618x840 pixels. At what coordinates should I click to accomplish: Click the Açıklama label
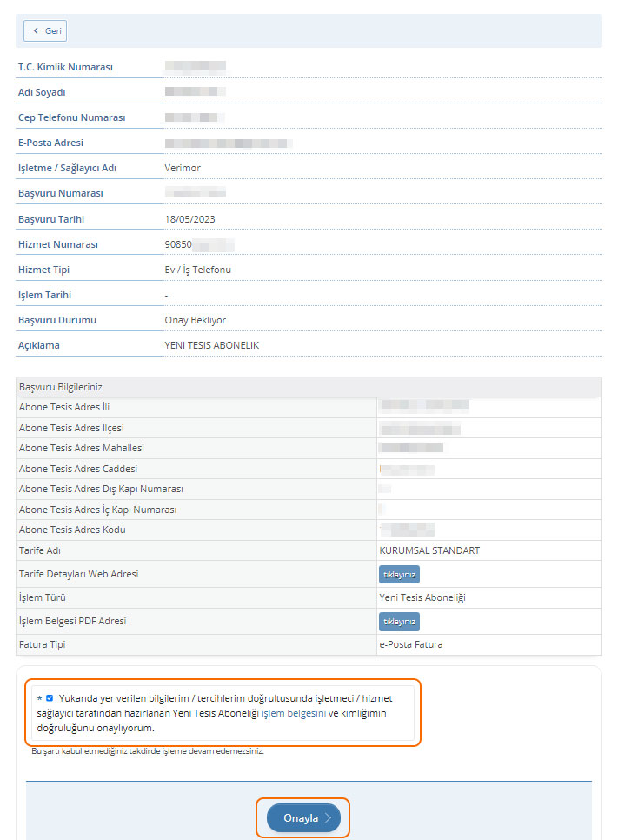point(39,345)
